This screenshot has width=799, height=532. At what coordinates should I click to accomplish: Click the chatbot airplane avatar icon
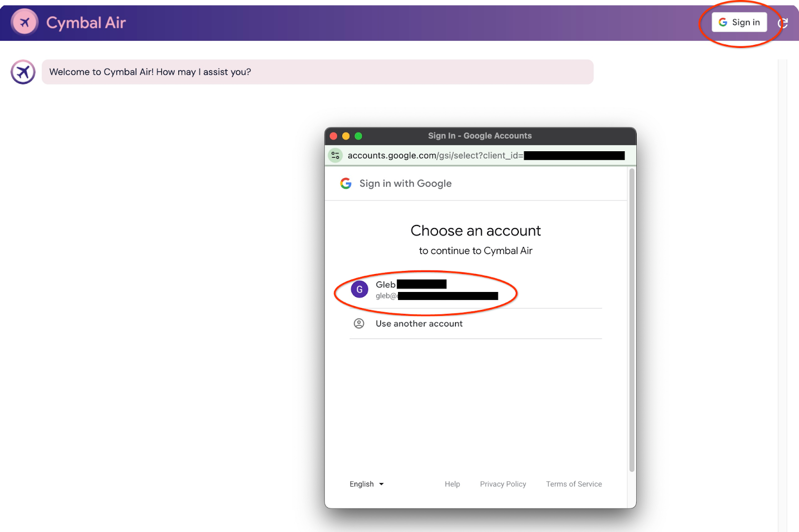(23, 72)
